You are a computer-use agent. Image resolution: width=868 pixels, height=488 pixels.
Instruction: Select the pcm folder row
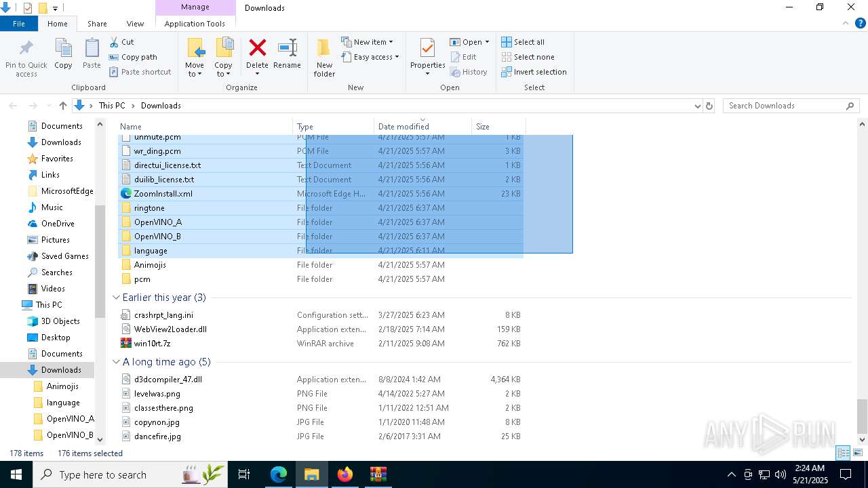point(321,279)
